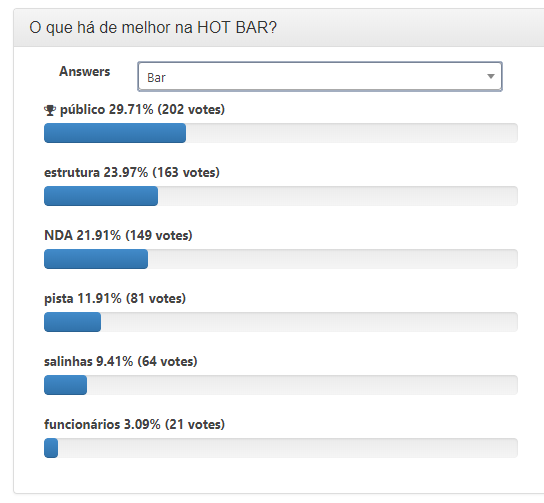Click the poll title O que há de melhor
This screenshot has height=503, width=544.
[x=153, y=27]
